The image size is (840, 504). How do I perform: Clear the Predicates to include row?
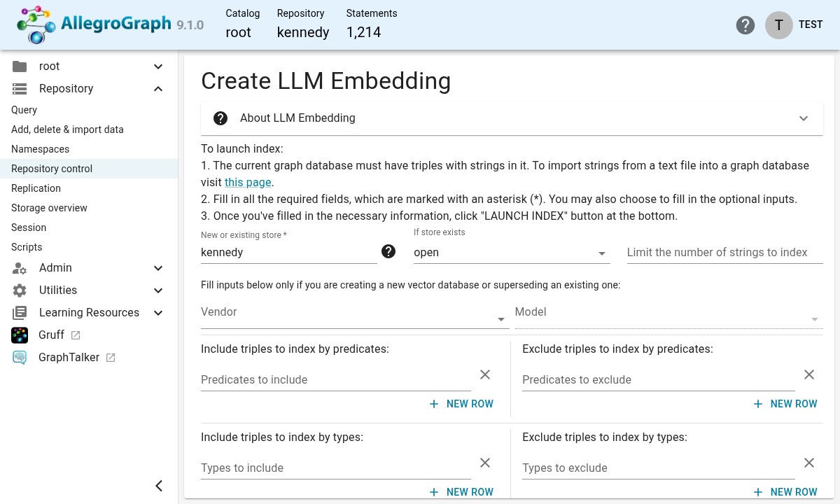click(x=485, y=374)
